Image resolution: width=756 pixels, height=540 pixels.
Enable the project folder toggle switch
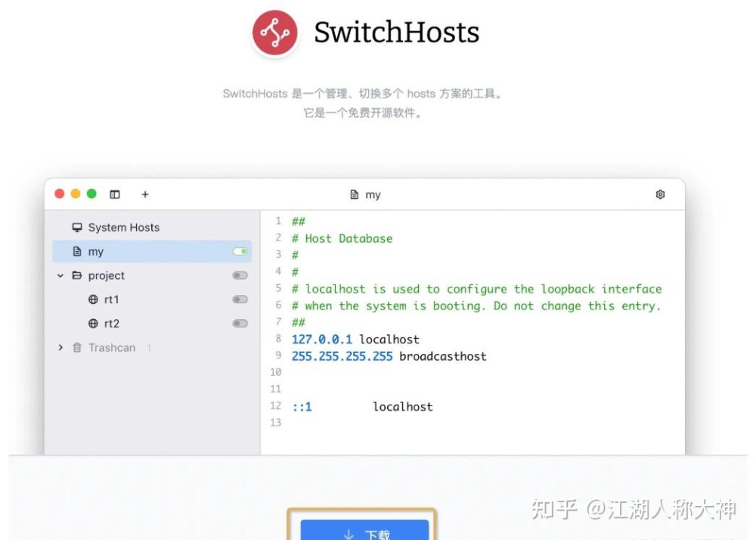[x=240, y=276]
